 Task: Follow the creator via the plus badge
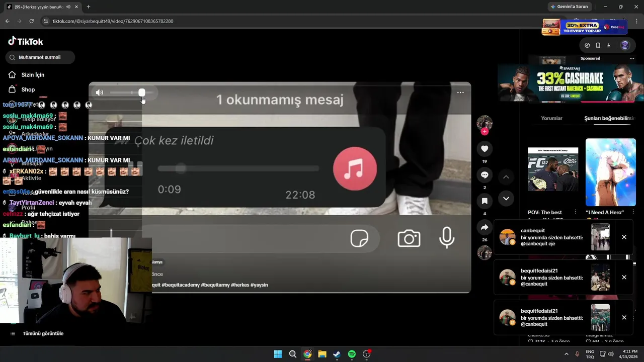pyautogui.click(x=485, y=132)
